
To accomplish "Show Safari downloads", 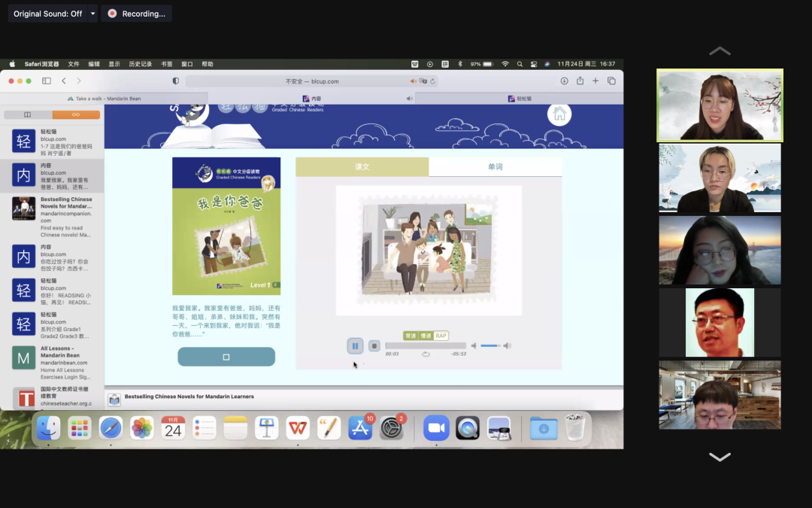I will click(x=565, y=81).
